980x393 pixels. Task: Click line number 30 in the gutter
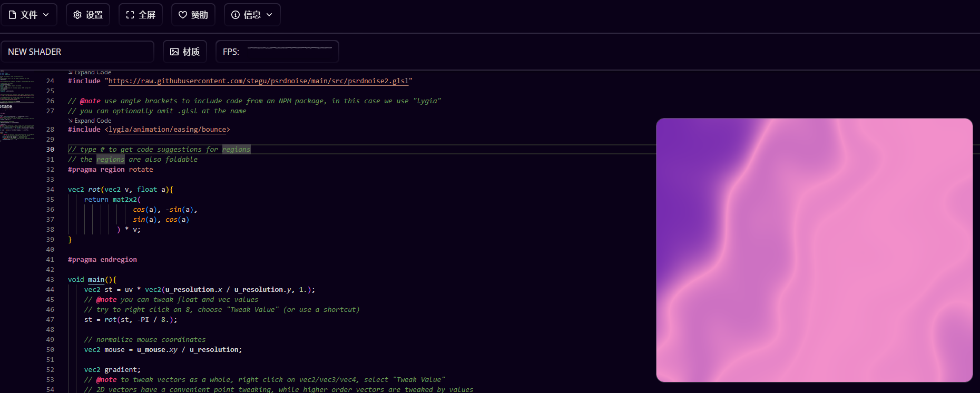click(50, 150)
